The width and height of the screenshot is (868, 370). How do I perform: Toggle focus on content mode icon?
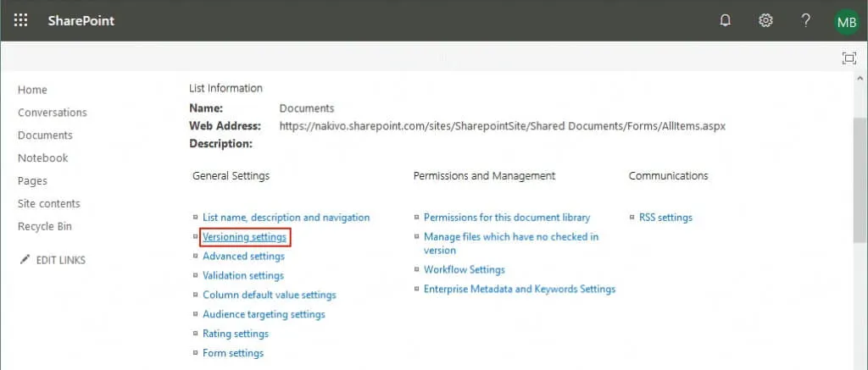pos(849,58)
